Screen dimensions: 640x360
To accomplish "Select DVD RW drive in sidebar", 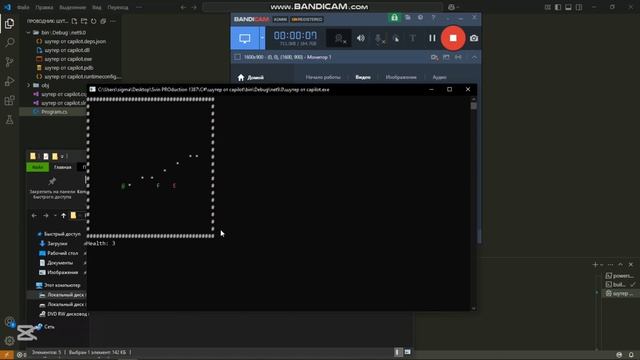I will coord(63,314).
